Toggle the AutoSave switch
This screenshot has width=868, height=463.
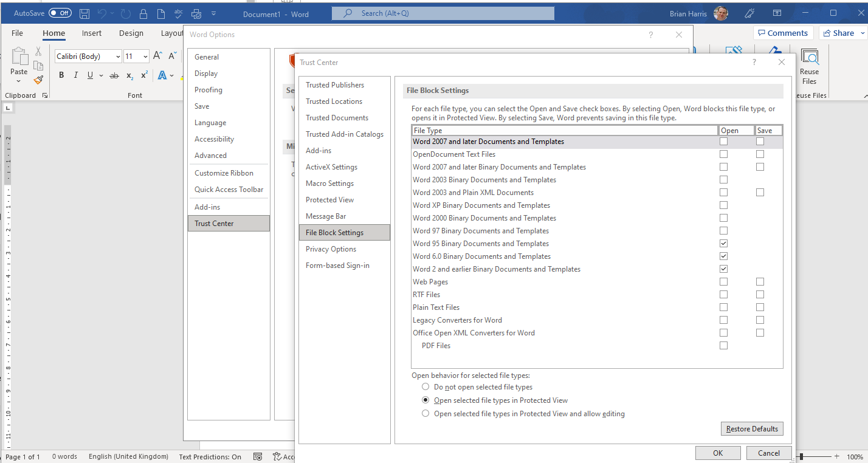[60, 13]
